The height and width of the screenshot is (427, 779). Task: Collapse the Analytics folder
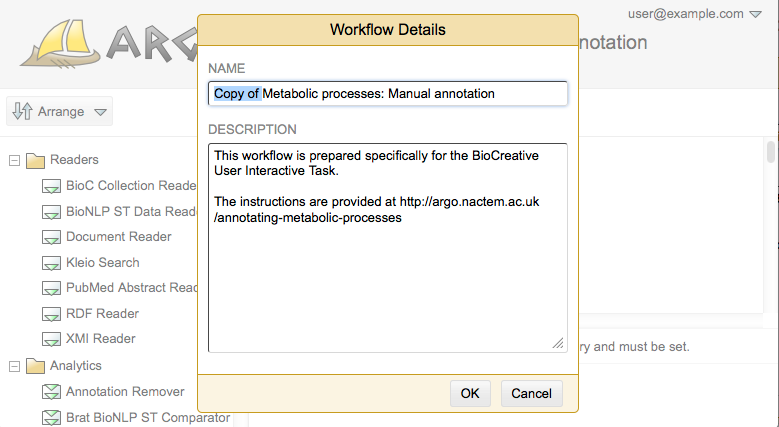point(14,366)
